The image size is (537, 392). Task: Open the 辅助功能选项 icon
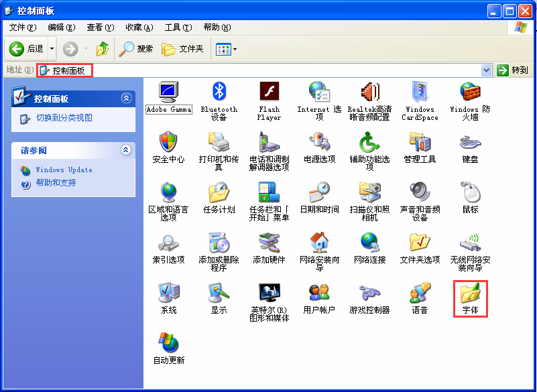click(x=369, y=142)
